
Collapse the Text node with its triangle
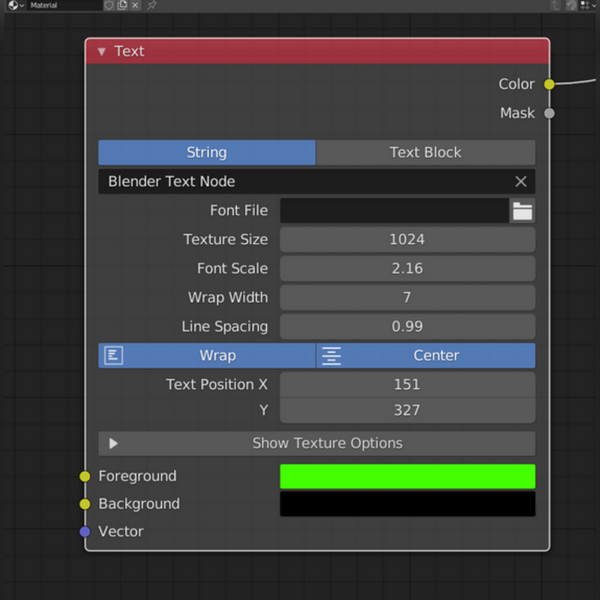(x=101, y=51)
